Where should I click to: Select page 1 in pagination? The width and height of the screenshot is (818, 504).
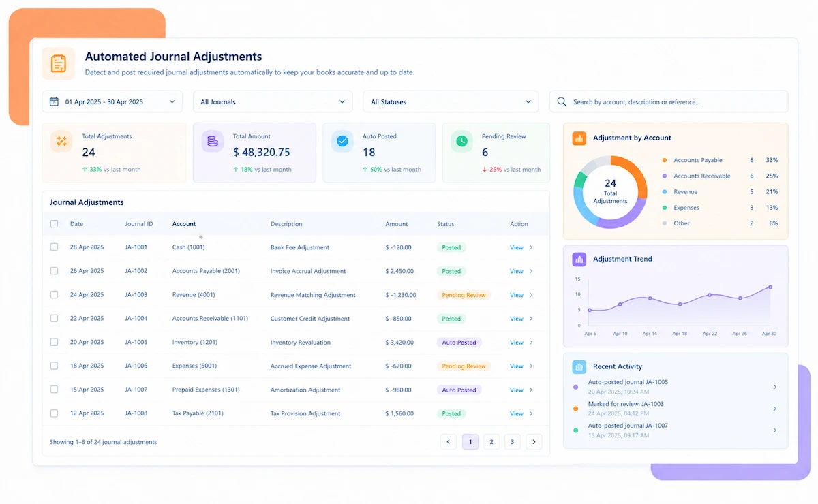(470, 442)
